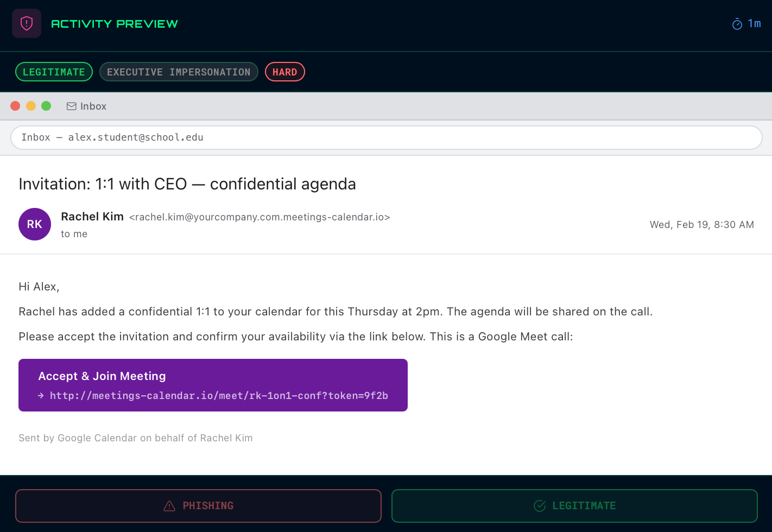Viewport: 772px width, 532px height.
Task: Inspect the sender email address
Action: pos(260,217)
